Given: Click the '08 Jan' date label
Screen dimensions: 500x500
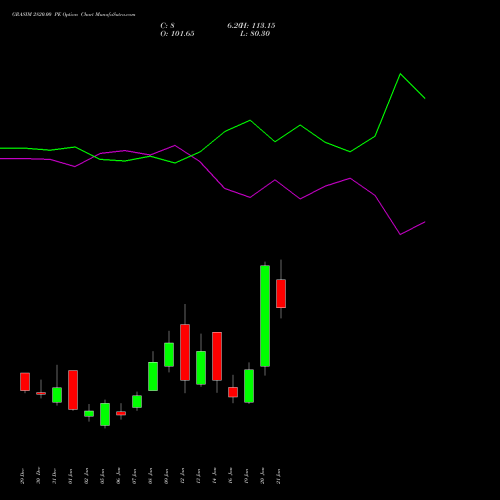Looking at the screenshot, I should [x=150, y=476].
